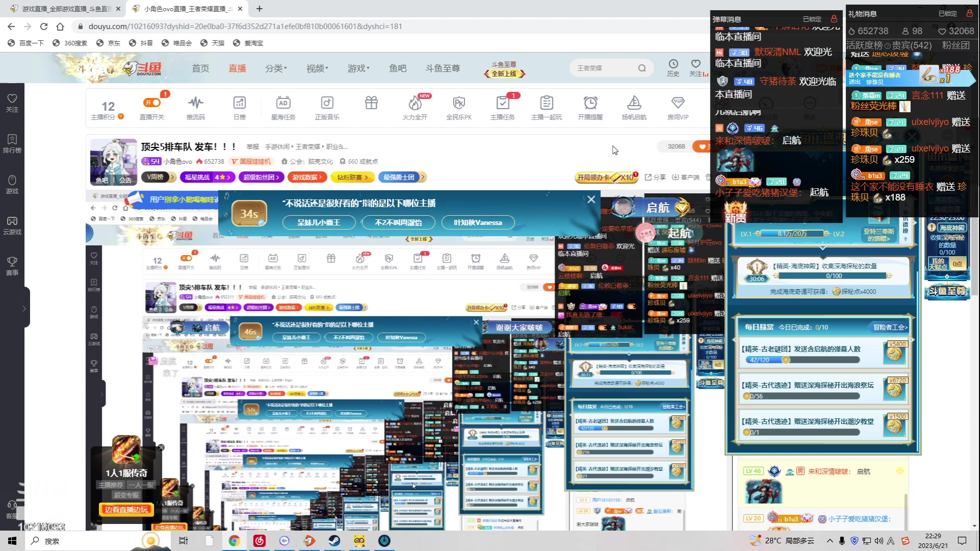Image resolution: width=980 pixels, height=551 pixels.
Task: Toggle the lock on 弹幕消息 window
Action: pos(834,19)
